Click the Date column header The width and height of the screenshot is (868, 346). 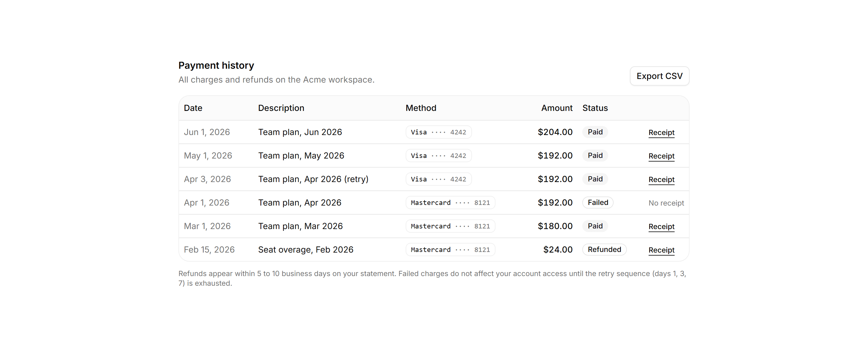pos(193,108)
